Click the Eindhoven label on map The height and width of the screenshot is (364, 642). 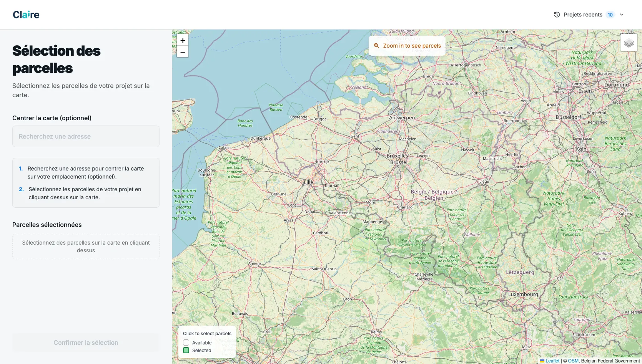(477, 93)
